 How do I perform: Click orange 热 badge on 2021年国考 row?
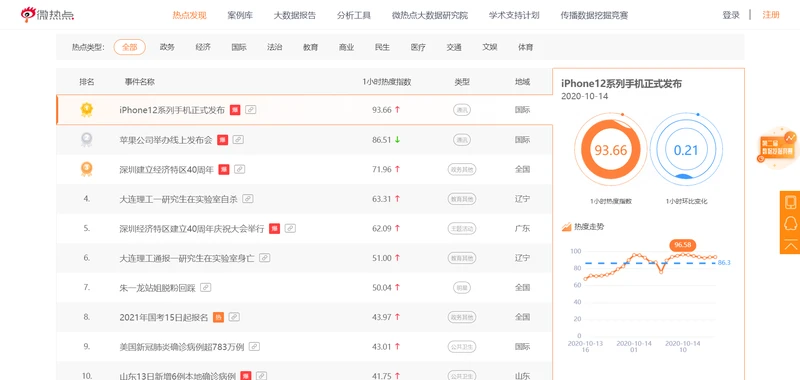218,317
